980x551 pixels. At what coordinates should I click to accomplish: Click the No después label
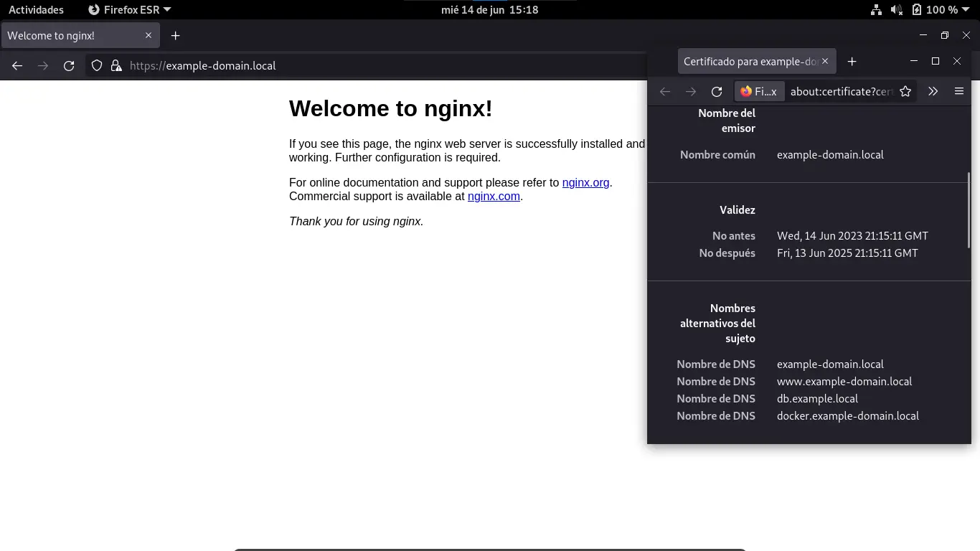coord(727,253)
